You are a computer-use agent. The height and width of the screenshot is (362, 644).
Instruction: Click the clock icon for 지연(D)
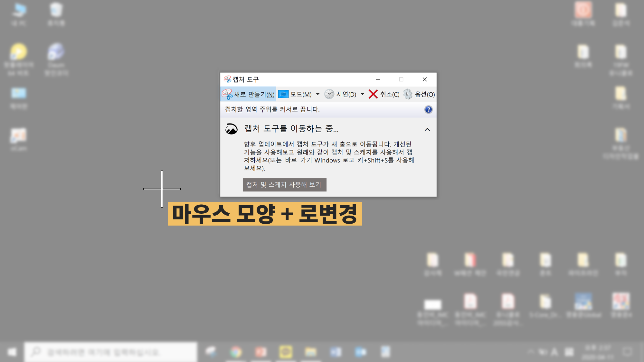point(329,94)
